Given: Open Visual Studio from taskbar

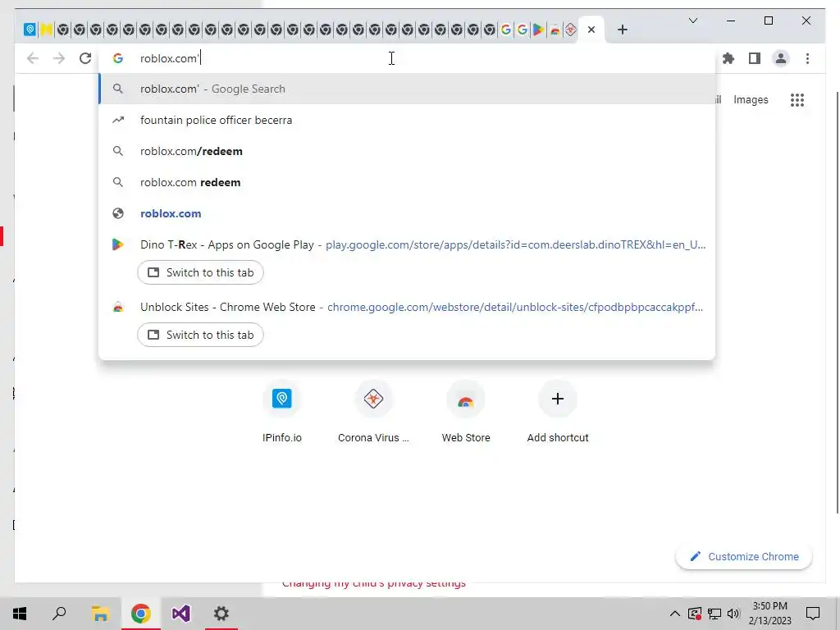Looking at the screenshot, I should click(x=181, y=614).
